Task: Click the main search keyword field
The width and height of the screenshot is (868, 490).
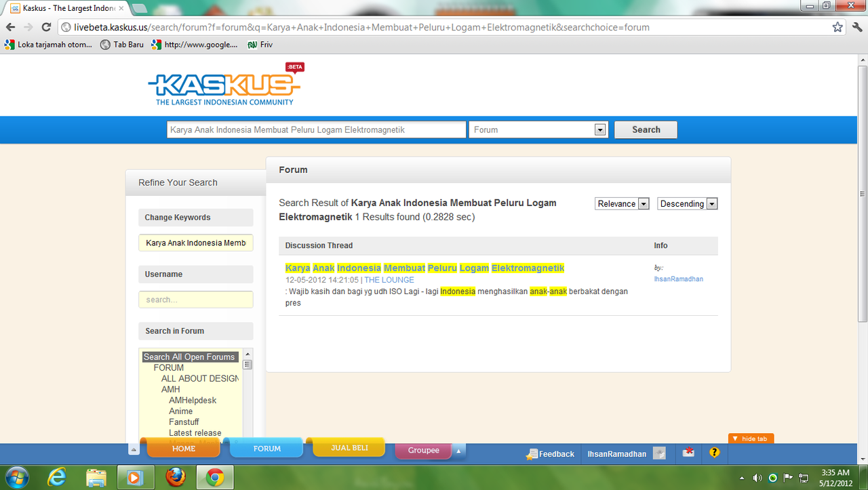Action: point(317,129)
